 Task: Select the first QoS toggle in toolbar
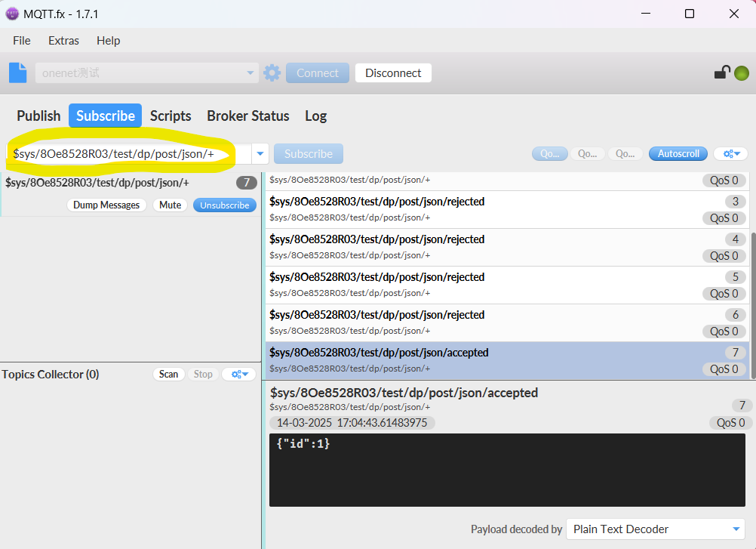coord(549,154)
